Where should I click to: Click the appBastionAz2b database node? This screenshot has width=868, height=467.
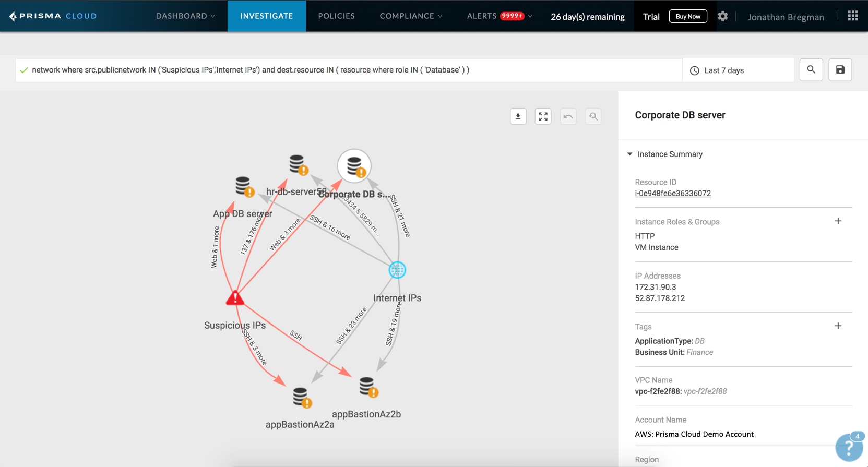coord(367,387)
